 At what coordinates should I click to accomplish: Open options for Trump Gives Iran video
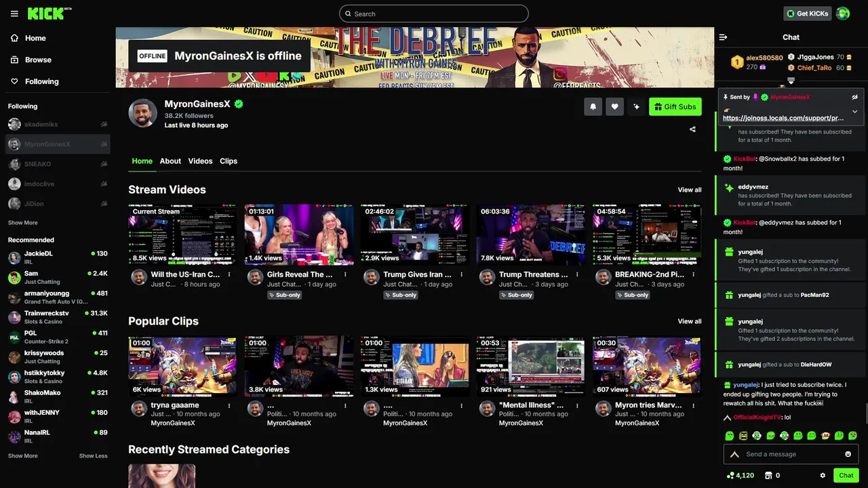pyautogui.click(x=461, y=274)
